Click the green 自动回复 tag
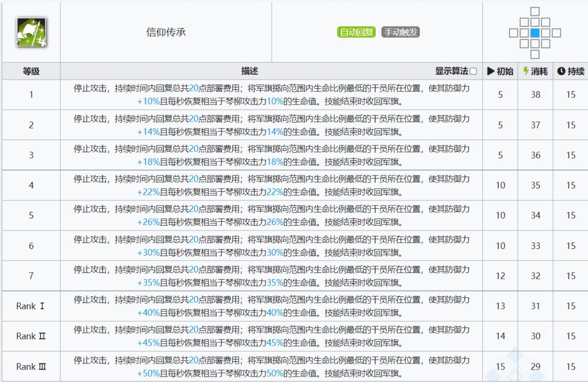The image size is (588, 382). (356, 32)
